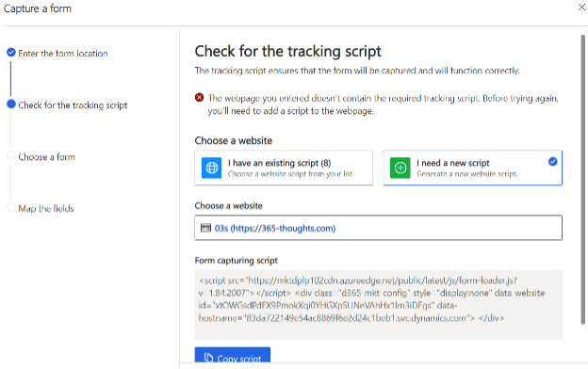Click the vertical scrollbar of the dialog

click(x=582, y=180)
